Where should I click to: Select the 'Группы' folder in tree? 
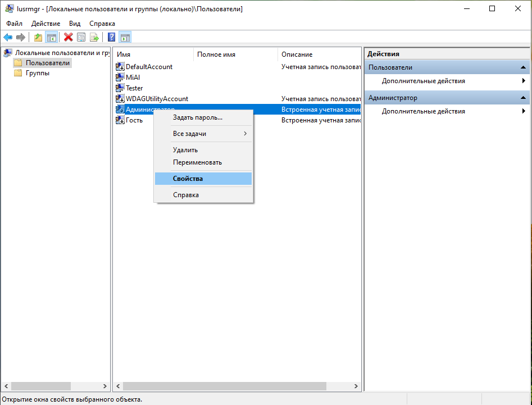click(x=37, y=73)
